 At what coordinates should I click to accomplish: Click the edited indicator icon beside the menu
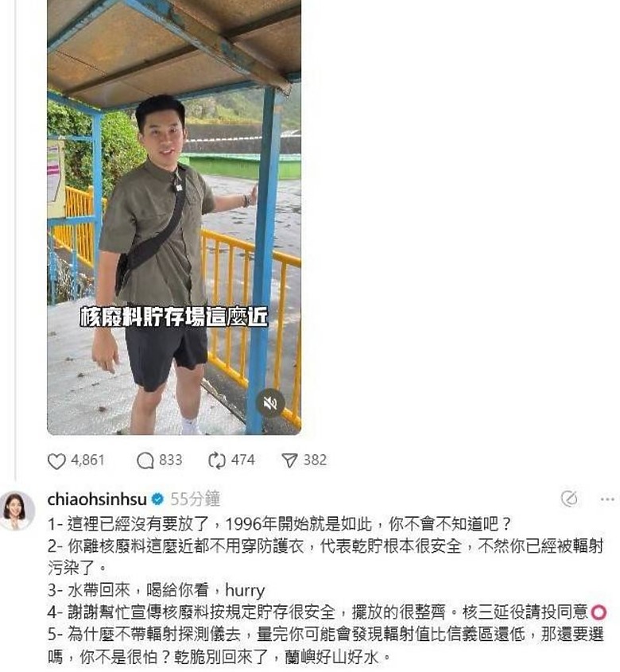[x=569, y=499]
